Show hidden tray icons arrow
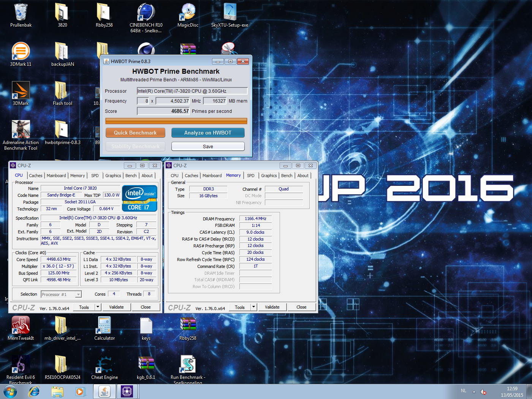This screenshot has height=399, width=532. (474, 391)
